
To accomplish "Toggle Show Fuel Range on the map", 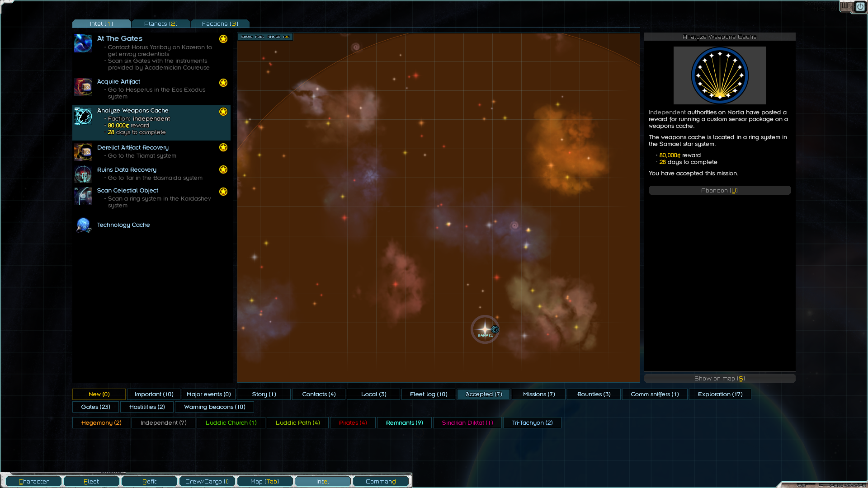I will coord(265,37).
